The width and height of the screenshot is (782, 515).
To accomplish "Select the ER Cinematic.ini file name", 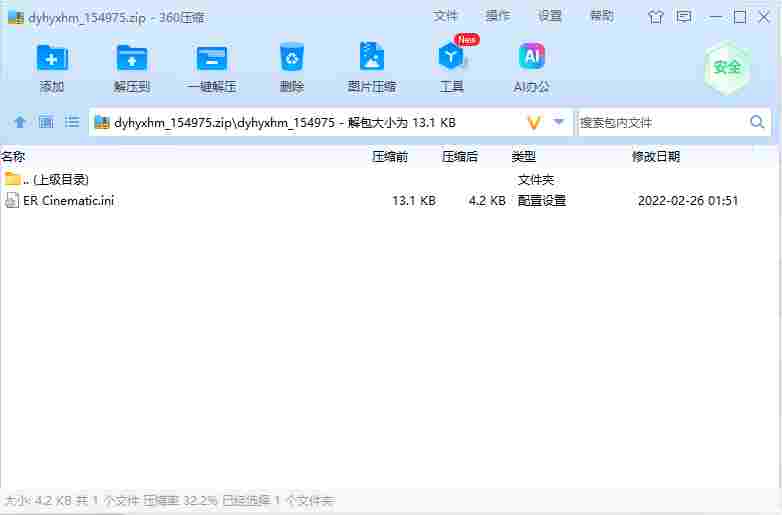I will (69, 200).
